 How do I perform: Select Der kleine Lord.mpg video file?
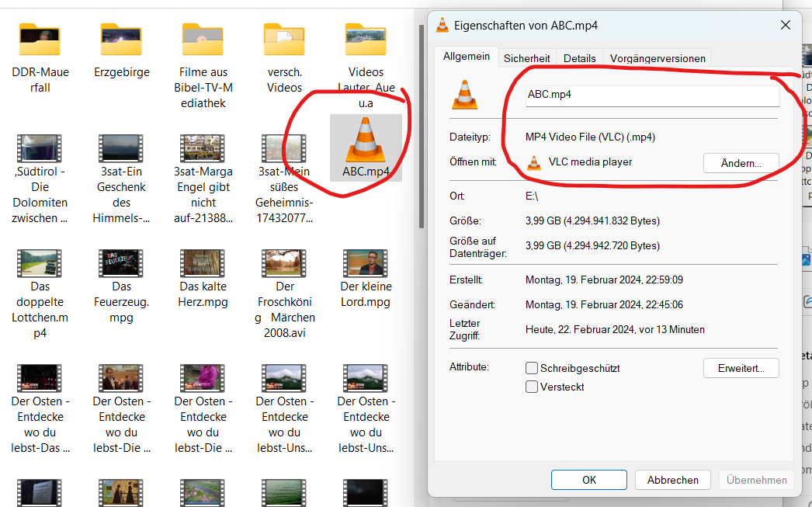pos(366,264)
